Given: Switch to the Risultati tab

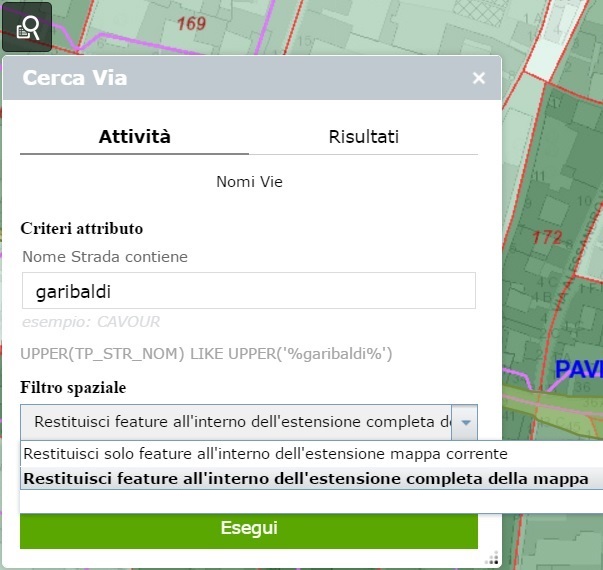Looking at the screenshot, I should pyautogui.click(x=363, y=137).
